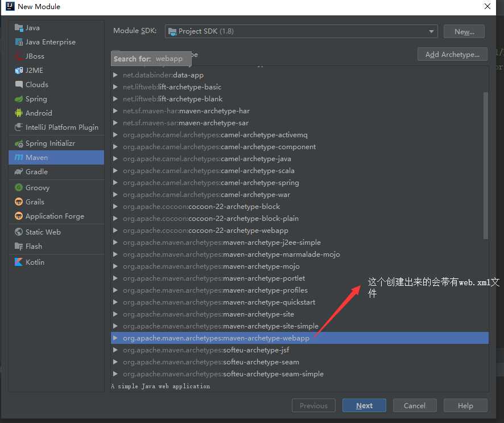Click the Add Archetype... button

click(x=452, y=54)
